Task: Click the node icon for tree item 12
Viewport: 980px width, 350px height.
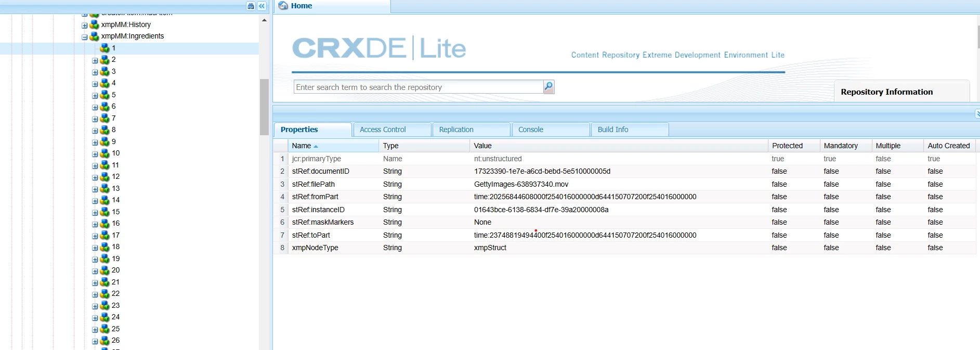Action: click(104, 177)
